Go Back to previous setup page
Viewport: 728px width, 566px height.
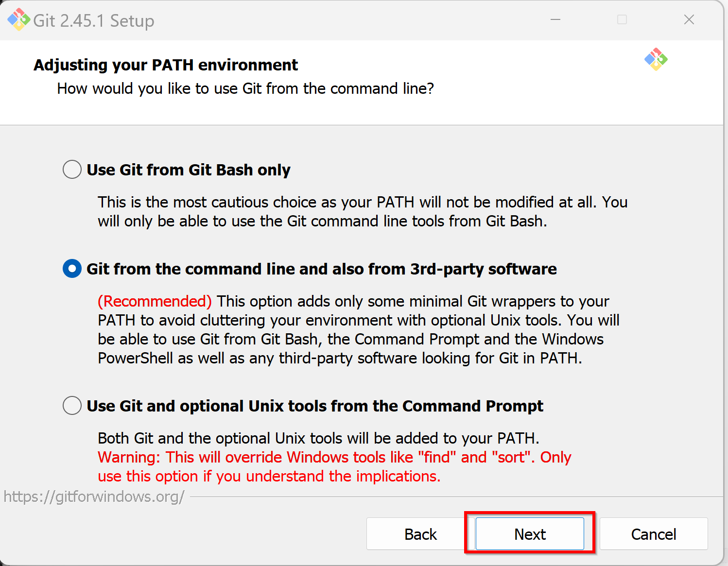pyautogui.click(x=420, y=534)
